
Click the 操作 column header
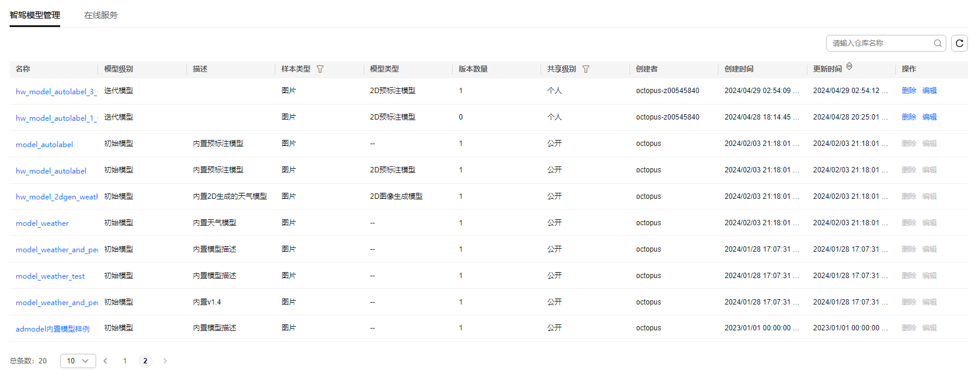pos(909,69)
